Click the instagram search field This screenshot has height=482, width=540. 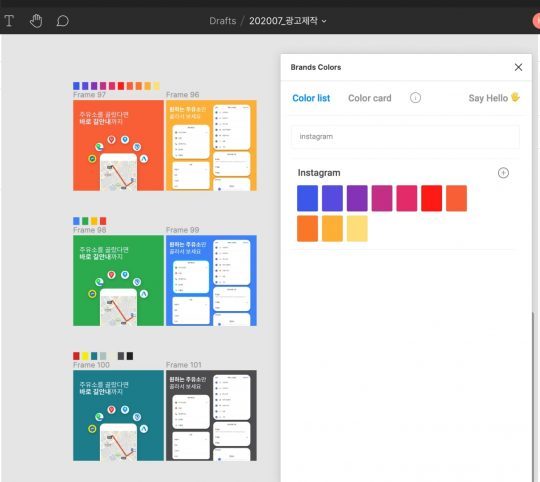tap(405, 137)
